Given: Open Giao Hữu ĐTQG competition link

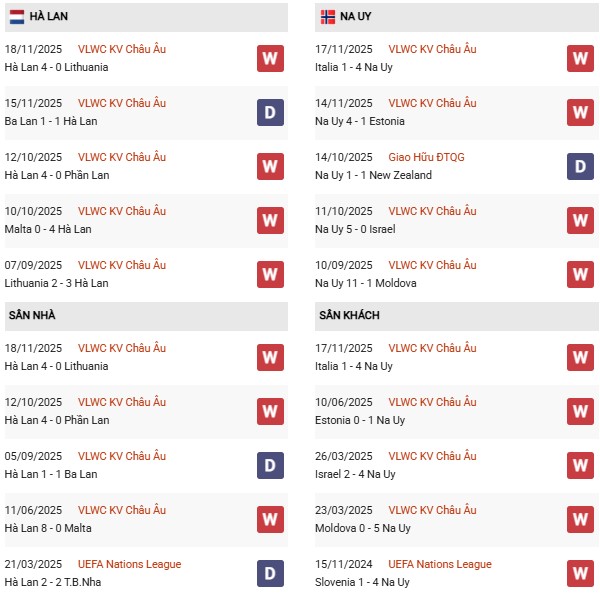Looking at the screenshot, I should tap(427, 157).
